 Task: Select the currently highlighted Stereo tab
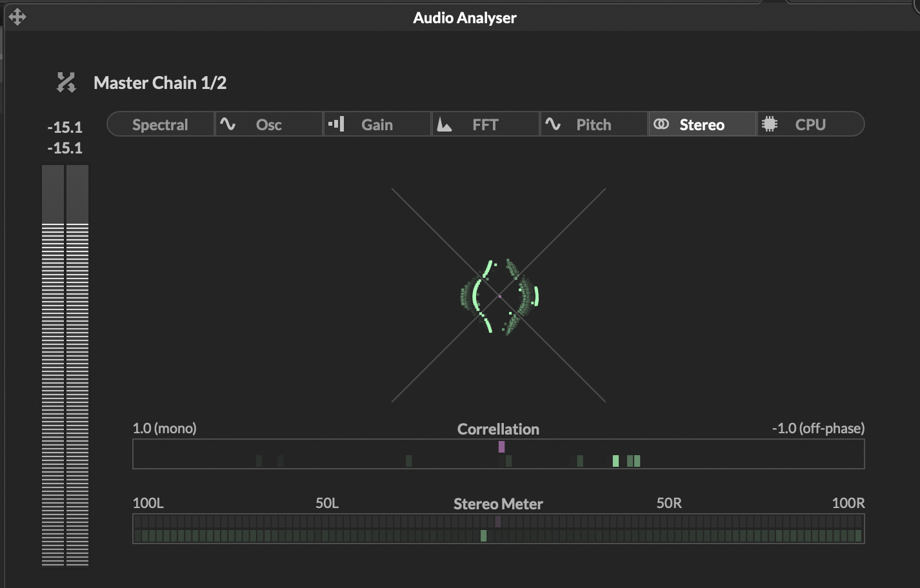703,124
